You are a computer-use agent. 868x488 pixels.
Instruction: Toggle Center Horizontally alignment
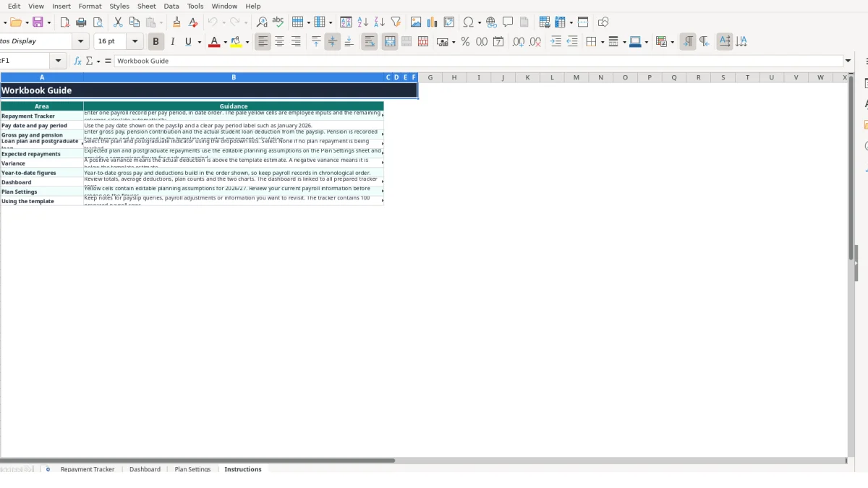click(279, 42)
